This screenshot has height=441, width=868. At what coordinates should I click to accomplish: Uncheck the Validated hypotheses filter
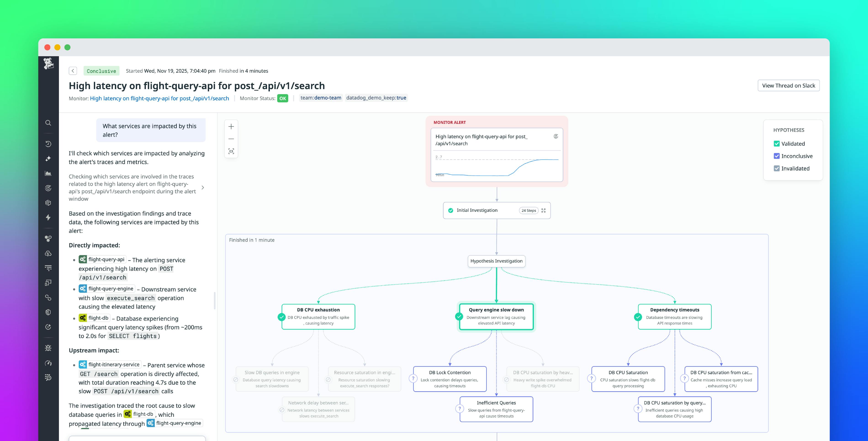coord(777,144)
